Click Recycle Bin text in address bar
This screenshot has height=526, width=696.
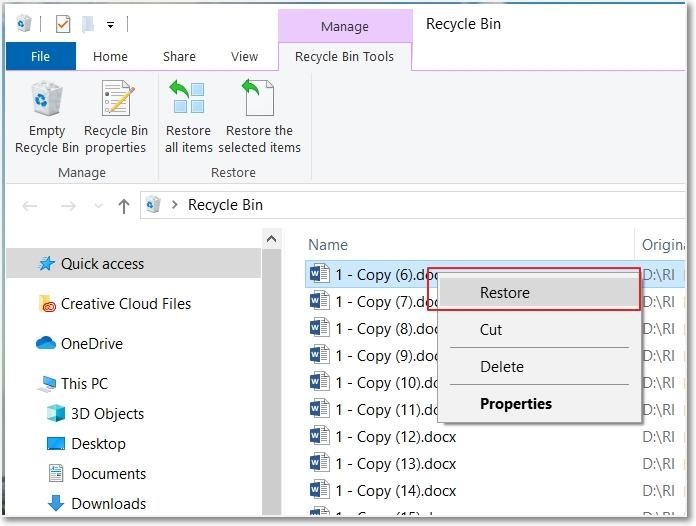pos(225,205)
